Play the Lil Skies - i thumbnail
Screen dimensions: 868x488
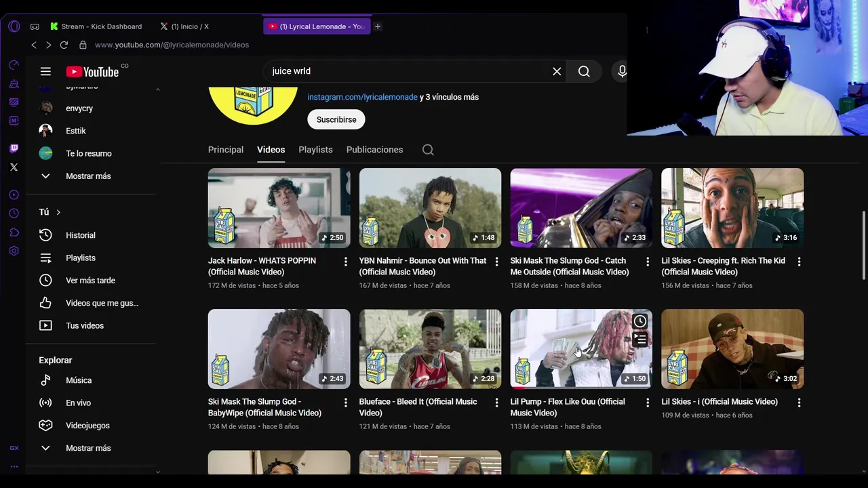[x=732, y=349]
